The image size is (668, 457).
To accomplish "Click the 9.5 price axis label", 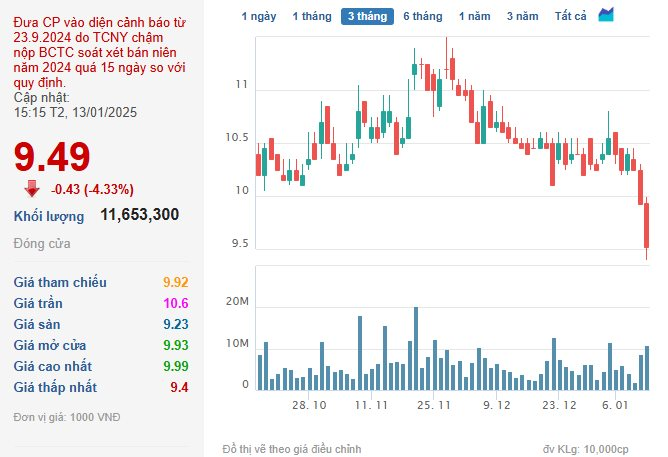I will point(240,244).
